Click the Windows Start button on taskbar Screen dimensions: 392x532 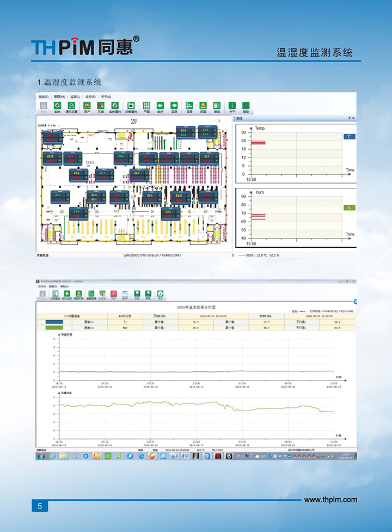point(40,456)
